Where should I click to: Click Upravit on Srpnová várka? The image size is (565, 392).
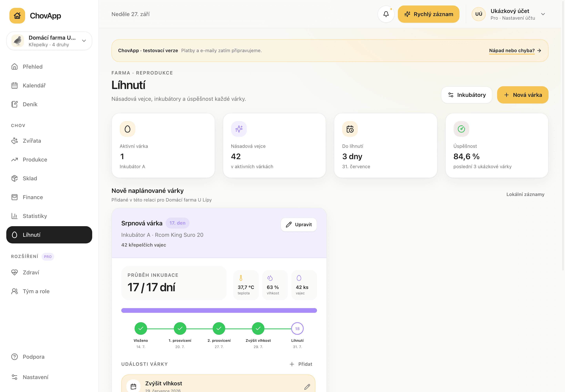298,224
